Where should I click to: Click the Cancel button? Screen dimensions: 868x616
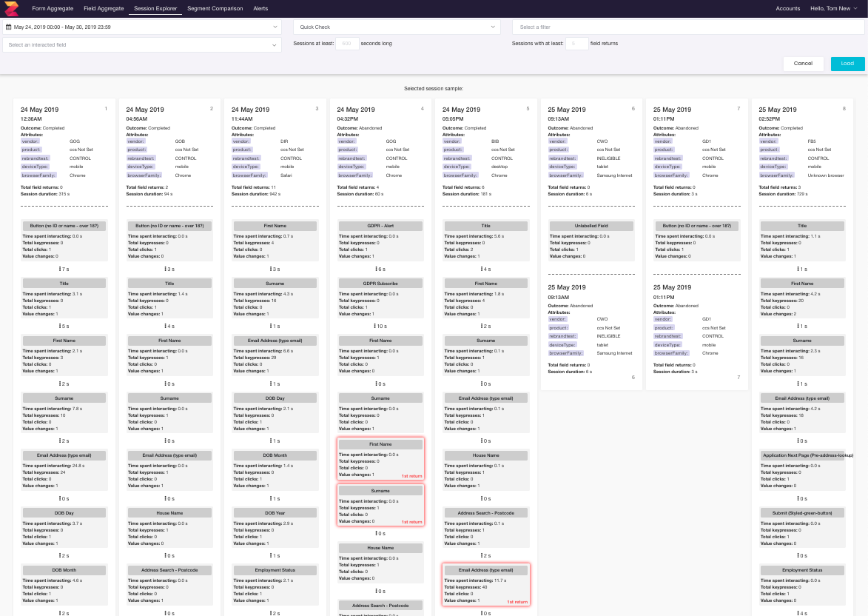(803, 64)
